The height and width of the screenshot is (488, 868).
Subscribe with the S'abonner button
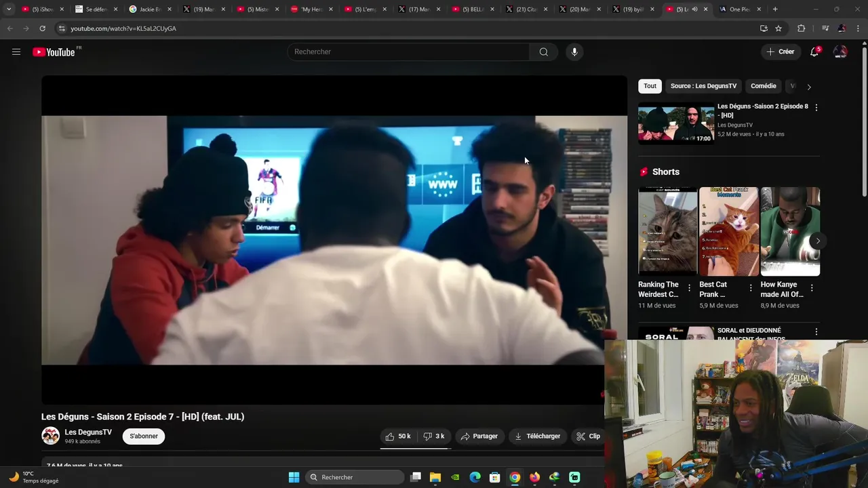coord(144,436)
